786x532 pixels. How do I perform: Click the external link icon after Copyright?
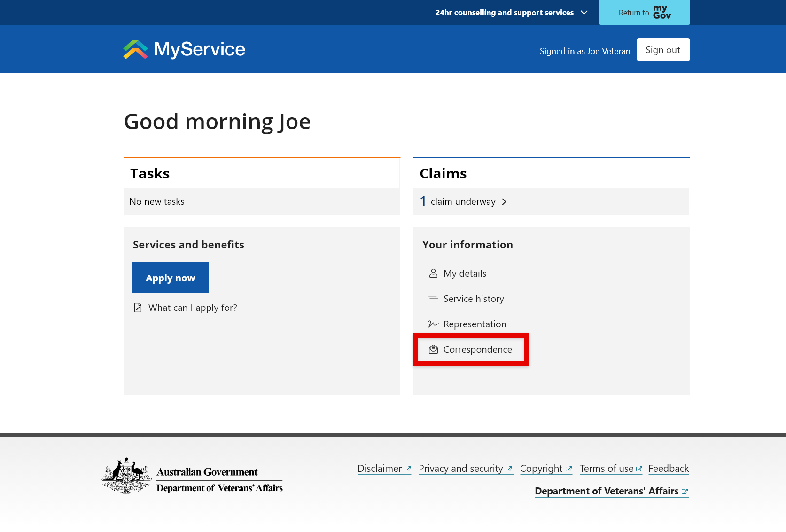point(568,469)
